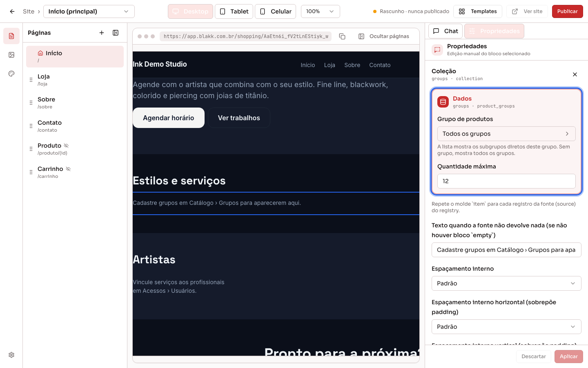Viewport: 588px width, 368px height.
Task: Click drag handle of Contato page
Action: click(x=31, y=126)
